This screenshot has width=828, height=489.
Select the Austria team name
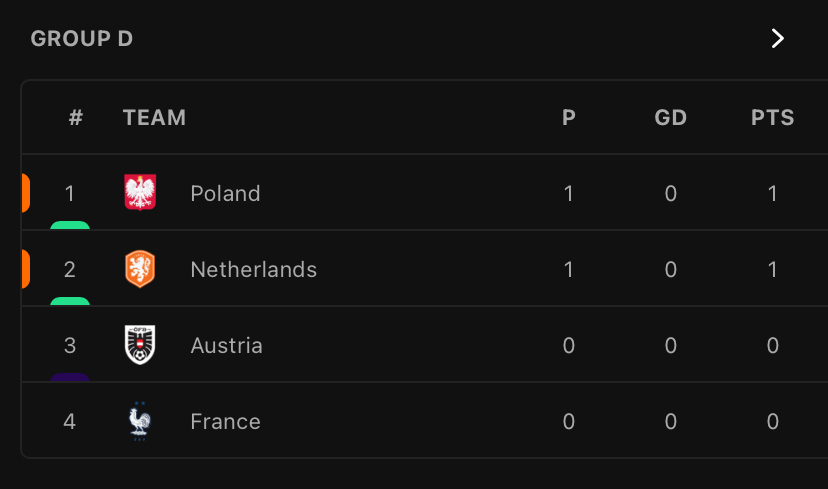(226, 345)
